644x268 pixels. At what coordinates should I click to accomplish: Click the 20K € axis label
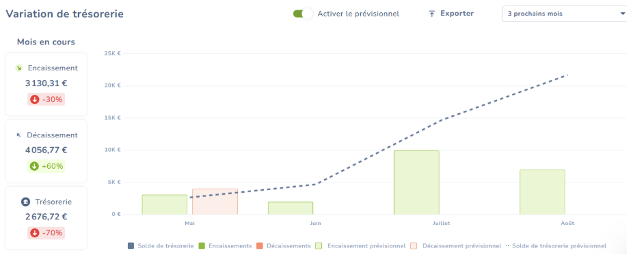pyautogui.click(x=113, y=85)
